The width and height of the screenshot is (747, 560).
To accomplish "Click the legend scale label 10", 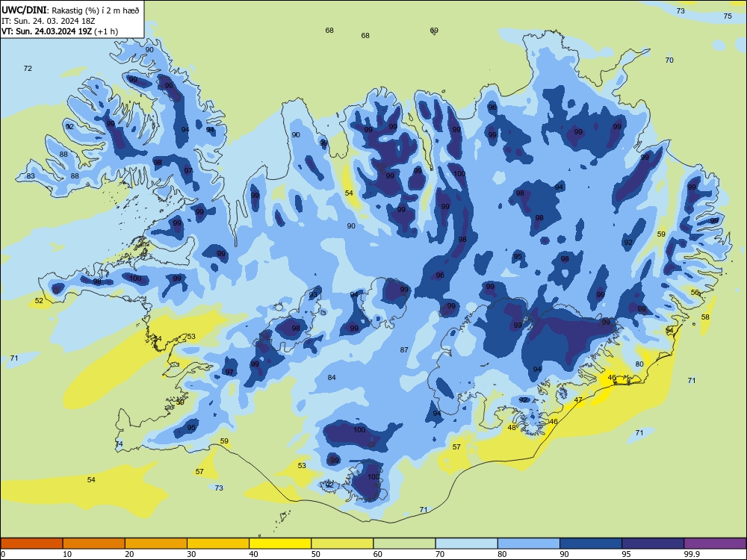I will pos(67,554).
